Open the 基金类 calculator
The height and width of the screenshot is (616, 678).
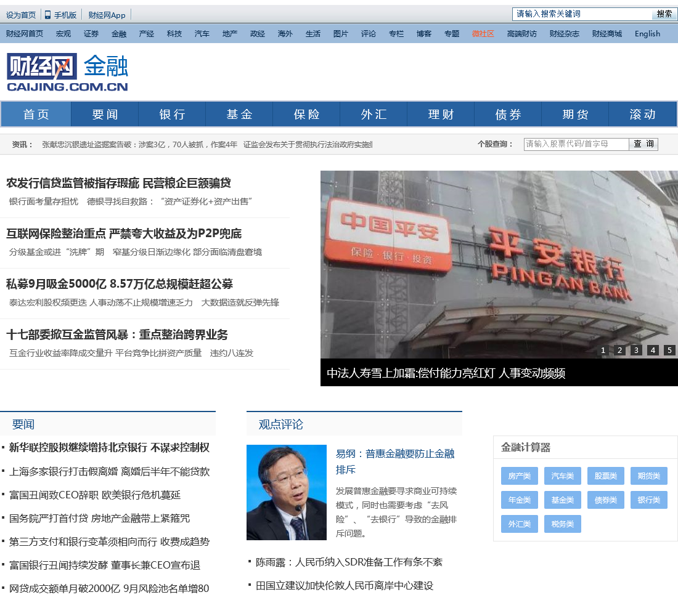tap(563, 500)
